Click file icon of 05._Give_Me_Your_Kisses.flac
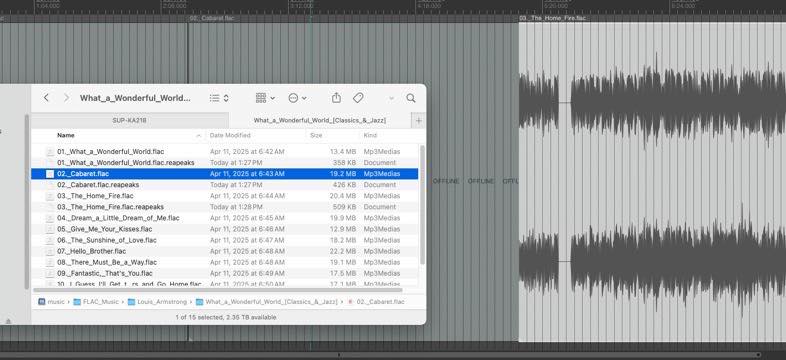This screenshot has width=786, height=360. pyautogui.click(x=50, y=229)
